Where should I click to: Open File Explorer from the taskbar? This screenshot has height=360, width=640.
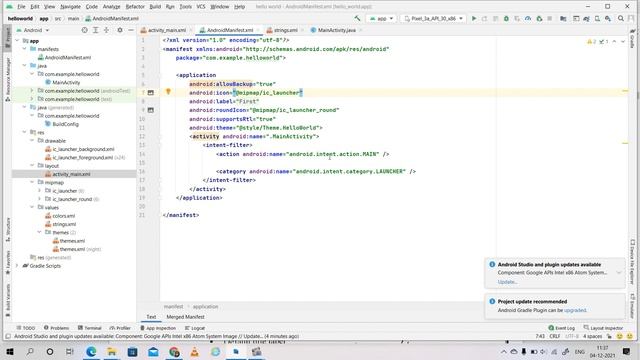click(112, 351)
